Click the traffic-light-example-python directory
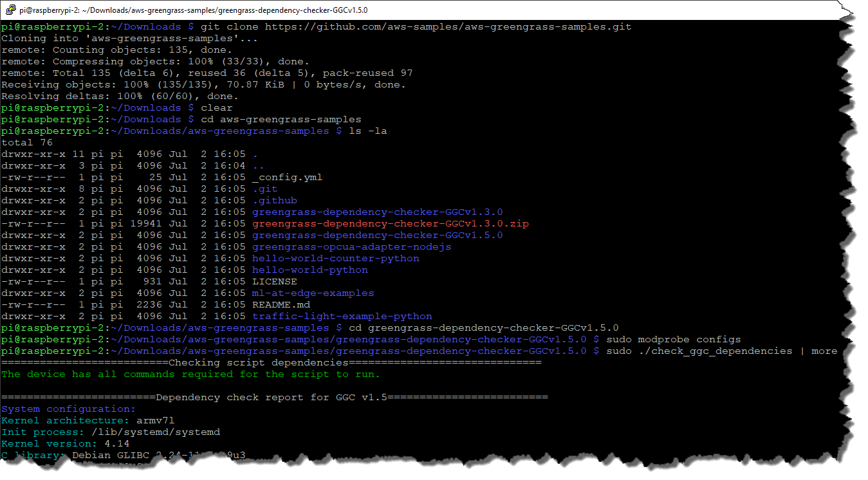 [342, 317]
